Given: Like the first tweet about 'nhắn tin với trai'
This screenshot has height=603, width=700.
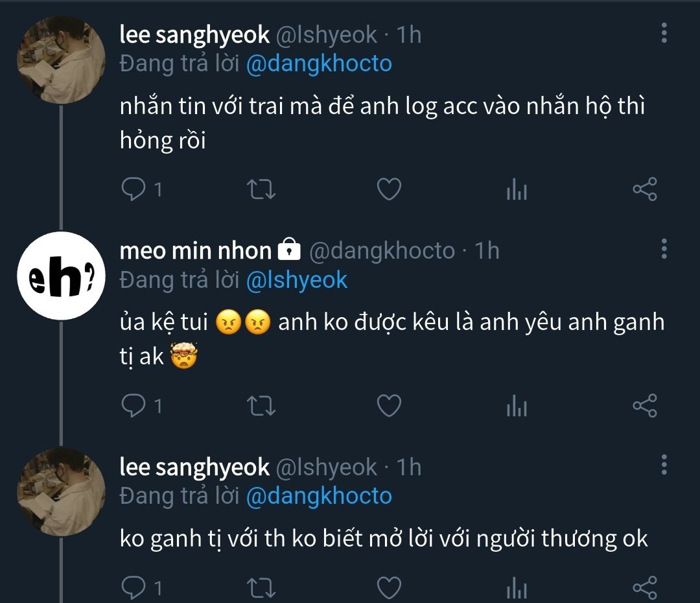Looking at the screenshot, I should tap(389, 189).
